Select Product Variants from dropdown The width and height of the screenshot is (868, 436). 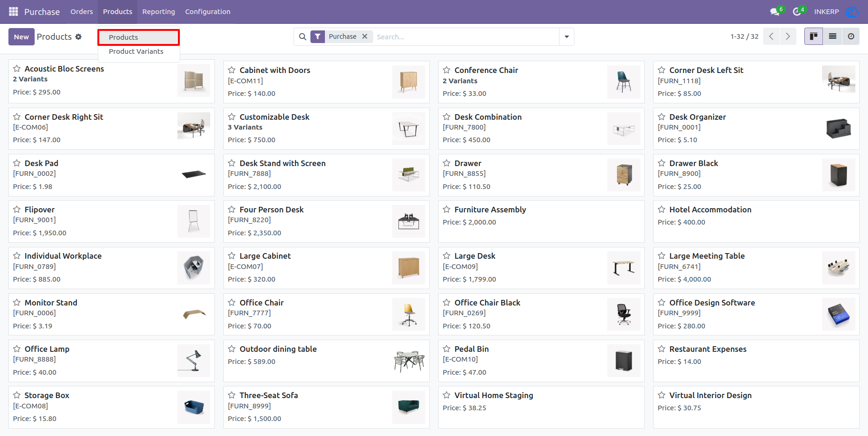139,51
